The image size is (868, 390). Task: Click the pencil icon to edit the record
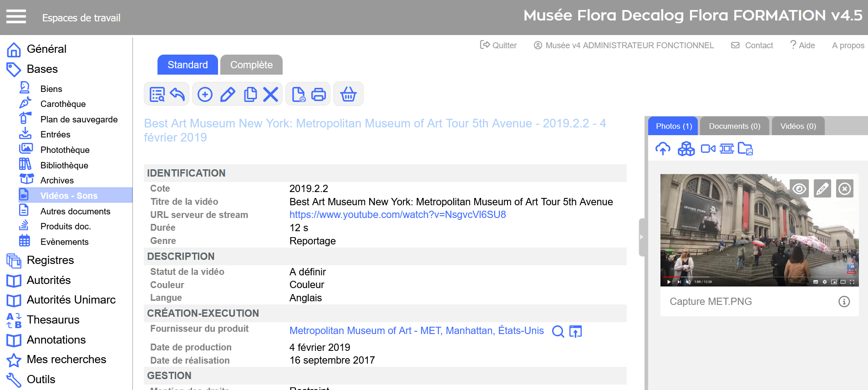228,94
